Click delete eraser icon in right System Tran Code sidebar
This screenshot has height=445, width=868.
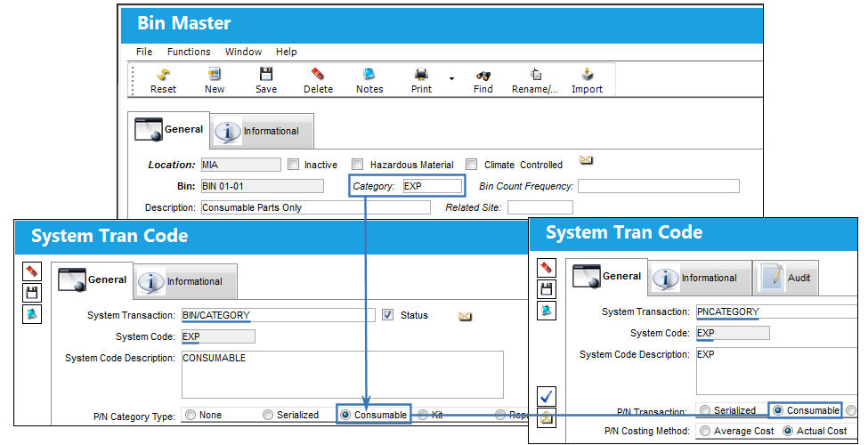pyautogui.click(x=547, y=268)
